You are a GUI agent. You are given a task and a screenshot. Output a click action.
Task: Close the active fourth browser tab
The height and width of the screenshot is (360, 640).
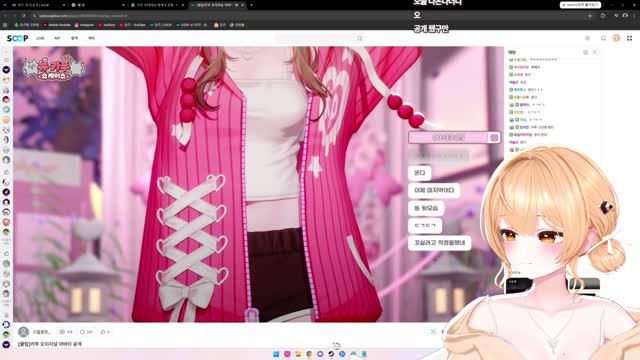click(x=242, y=5)
